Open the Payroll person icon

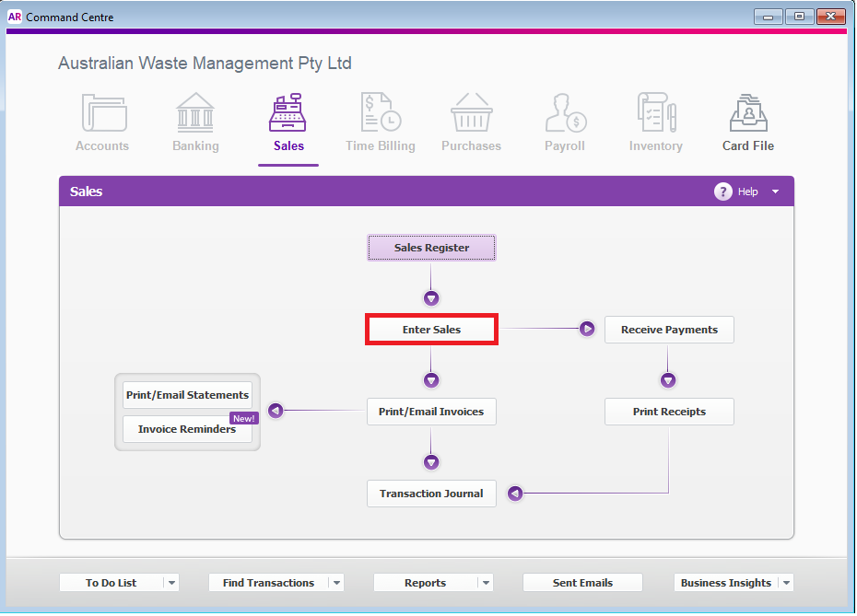tap(566, 112)
